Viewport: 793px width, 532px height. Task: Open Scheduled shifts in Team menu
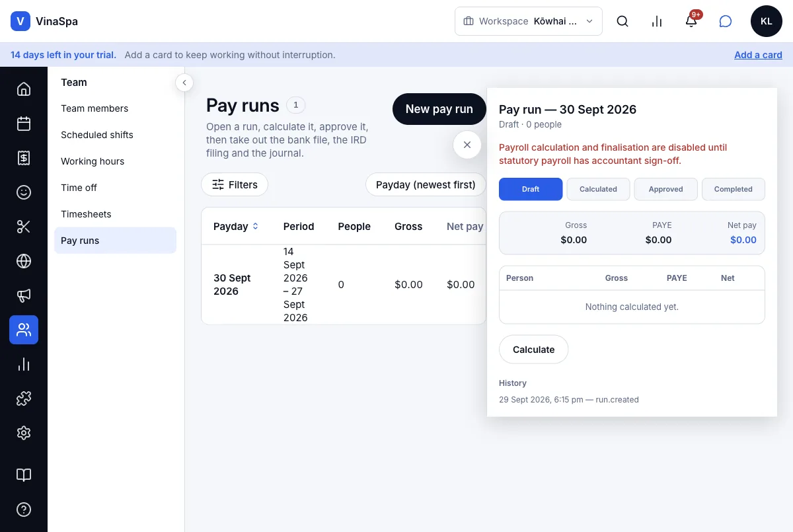coord(115,135)
